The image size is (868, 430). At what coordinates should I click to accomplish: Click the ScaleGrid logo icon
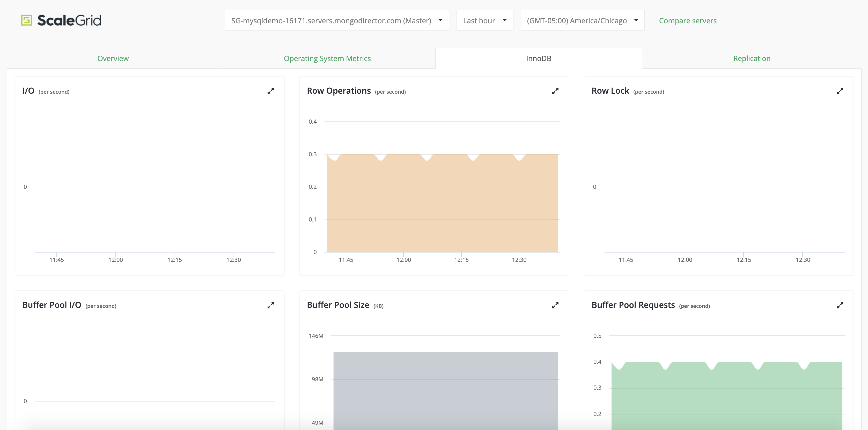click(27, 20)
